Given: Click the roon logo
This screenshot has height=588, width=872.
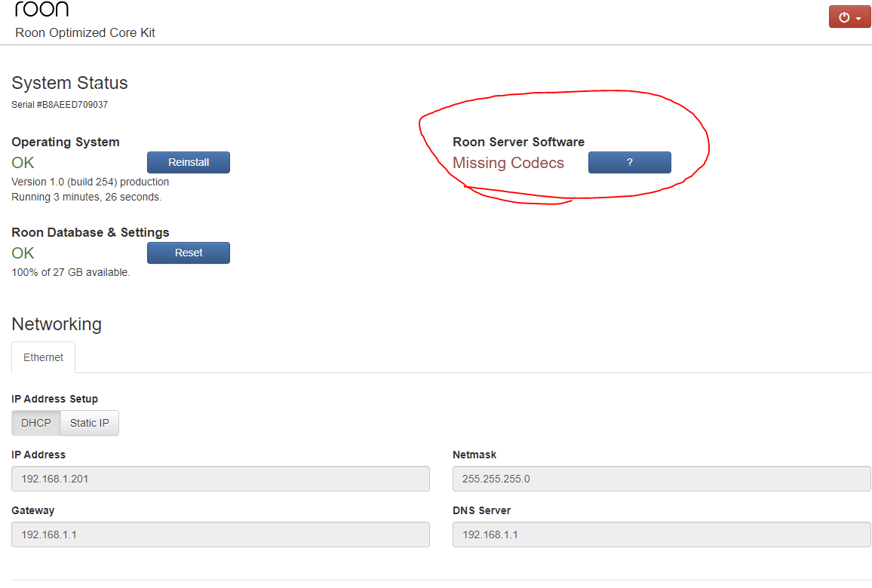Looking at the screenshot, I should click(x=41, y=8).
